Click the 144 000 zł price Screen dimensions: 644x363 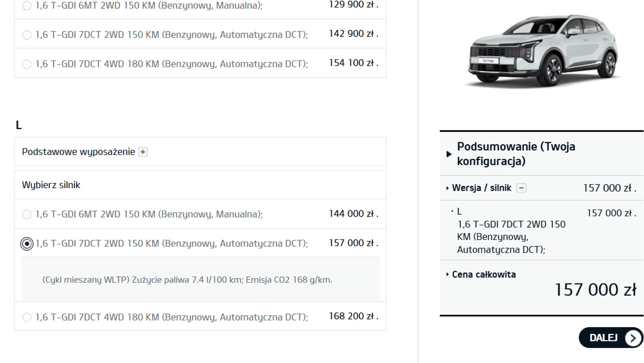click(x=354, y=214)
